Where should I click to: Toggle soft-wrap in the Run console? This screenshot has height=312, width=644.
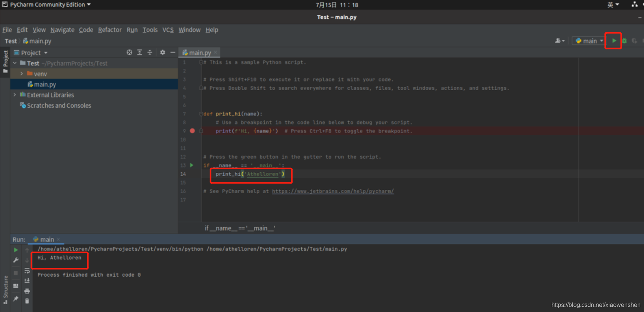pyautogui.click(x=27, y=271)
